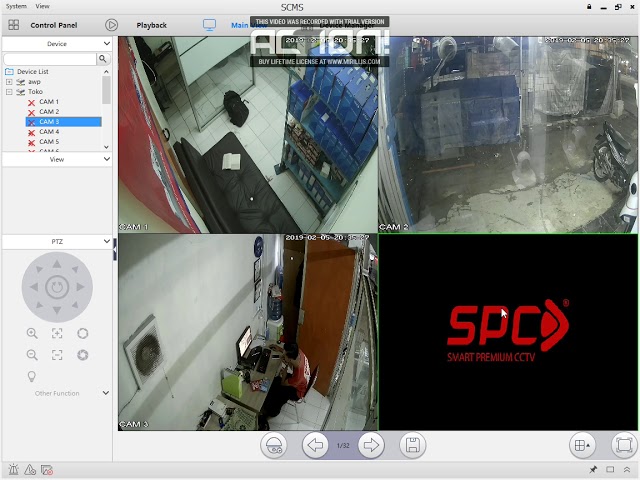Image resolution: width=640 pixels, height=480 pixels.
Task: Select the CAM 3 video pane
Action: 248,332
